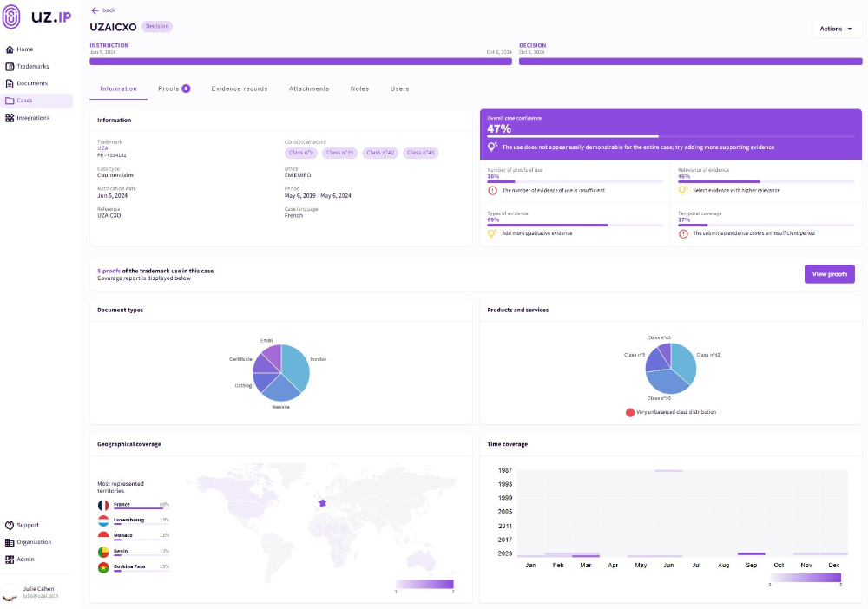
Task: Click the back arrow
Action: click(x=95, y=10)
